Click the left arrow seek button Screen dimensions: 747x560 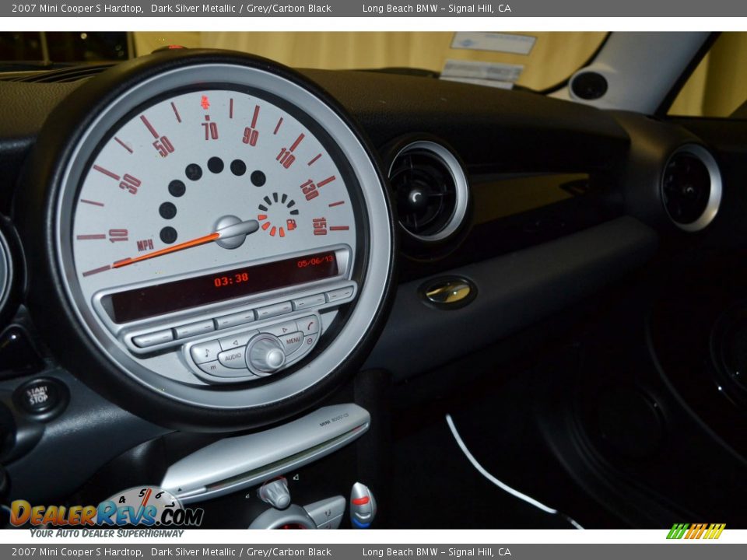(x=235, y=341)
